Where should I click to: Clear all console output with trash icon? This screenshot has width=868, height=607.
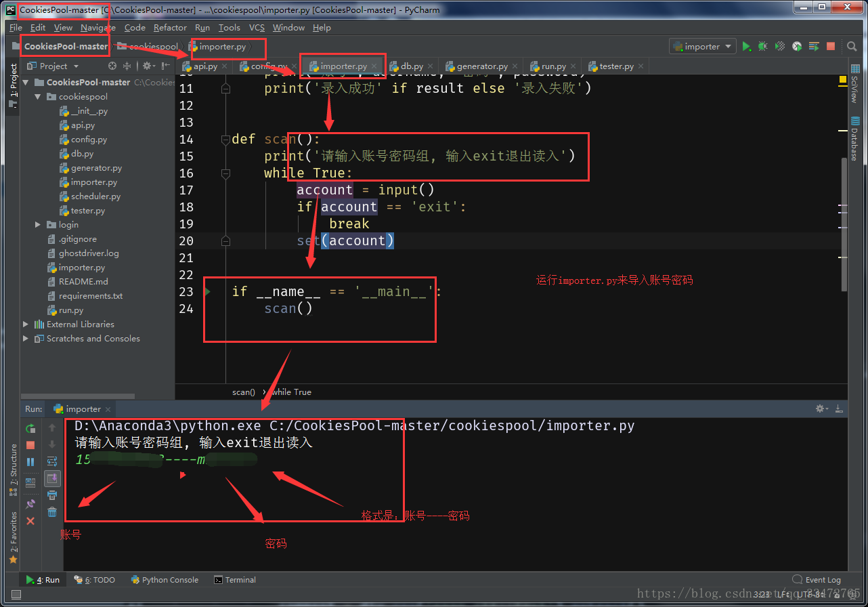click(x=52, y=512)
